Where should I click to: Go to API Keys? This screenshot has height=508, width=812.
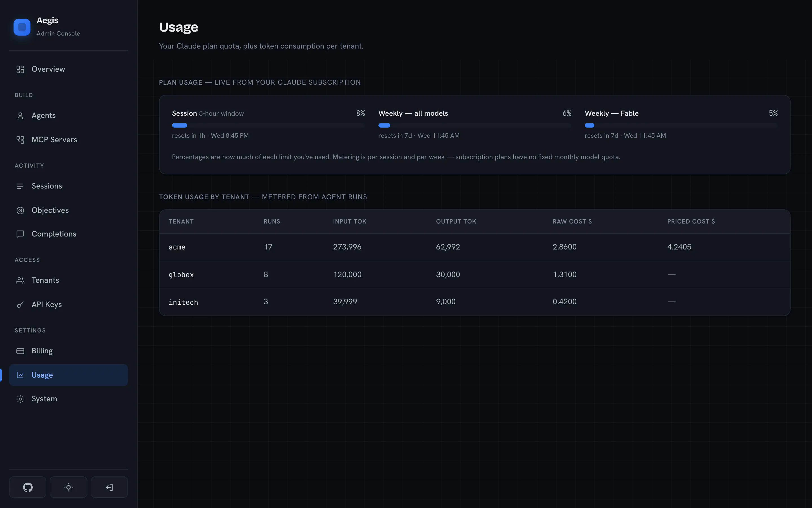pos(69,305)
